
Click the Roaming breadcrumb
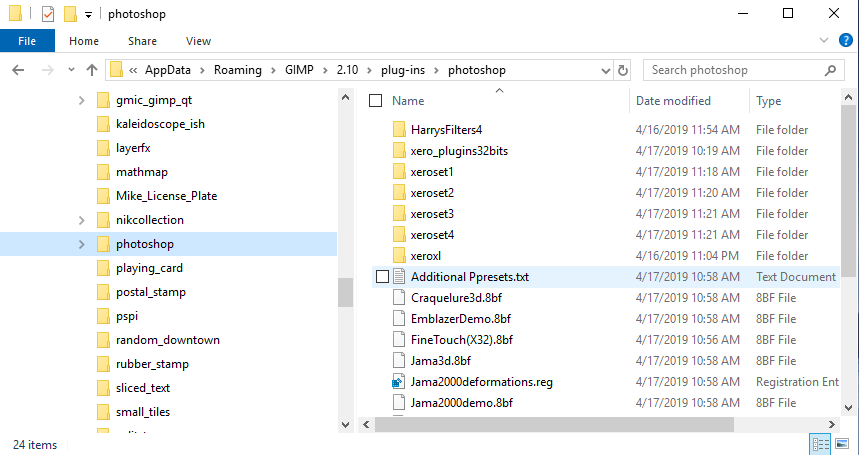(238, 70)
